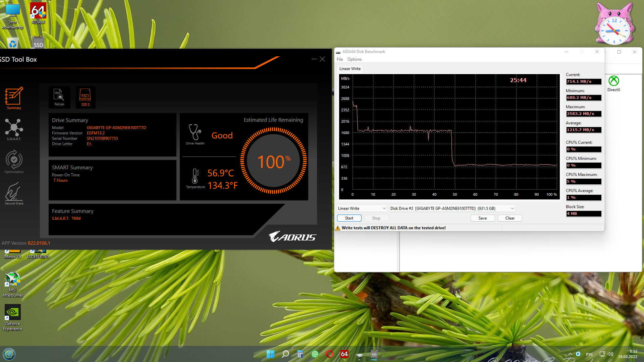Image resolution: width=644 pixels, height=362 pixels.
Task: Show hidden system tray icons chevron
Action: (x=570, y=354)
